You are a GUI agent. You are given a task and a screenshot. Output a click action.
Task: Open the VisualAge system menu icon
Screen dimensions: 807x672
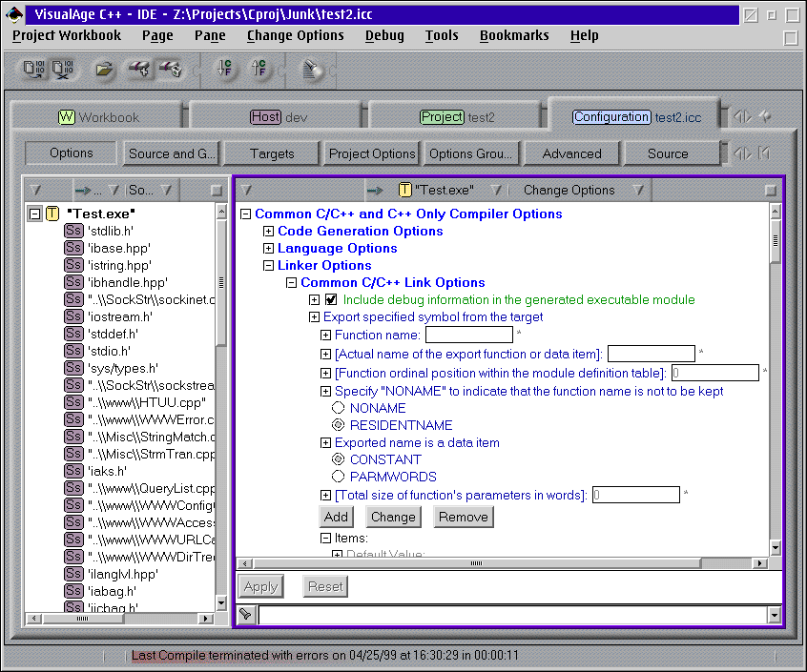[x=14, y=14]
